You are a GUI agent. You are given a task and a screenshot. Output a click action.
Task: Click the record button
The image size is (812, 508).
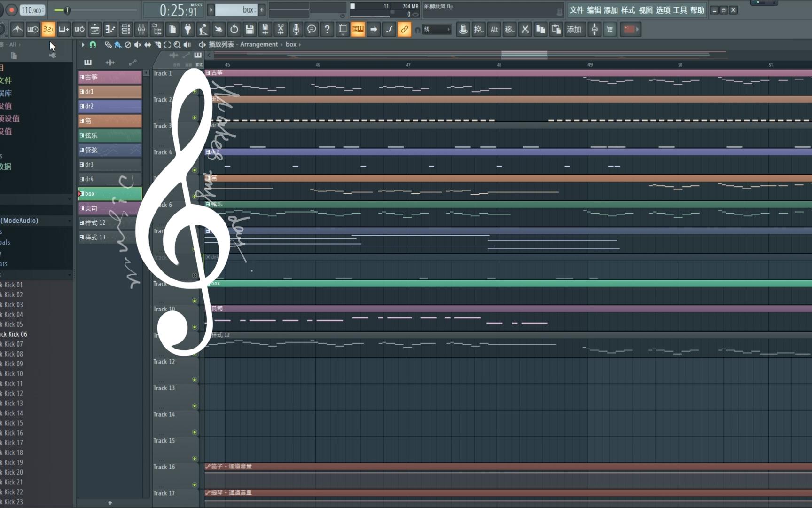pyautogui.click(x=12, y=10)
